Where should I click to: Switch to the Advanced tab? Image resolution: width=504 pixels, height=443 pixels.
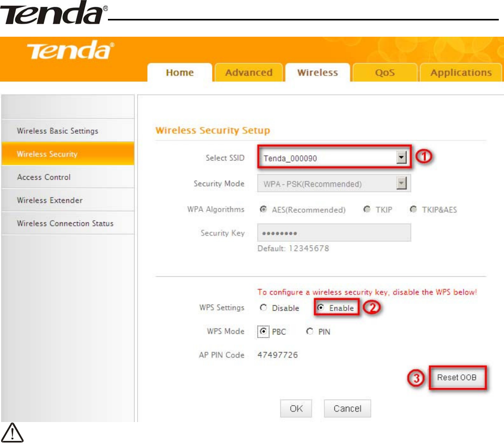pos(249,72)
